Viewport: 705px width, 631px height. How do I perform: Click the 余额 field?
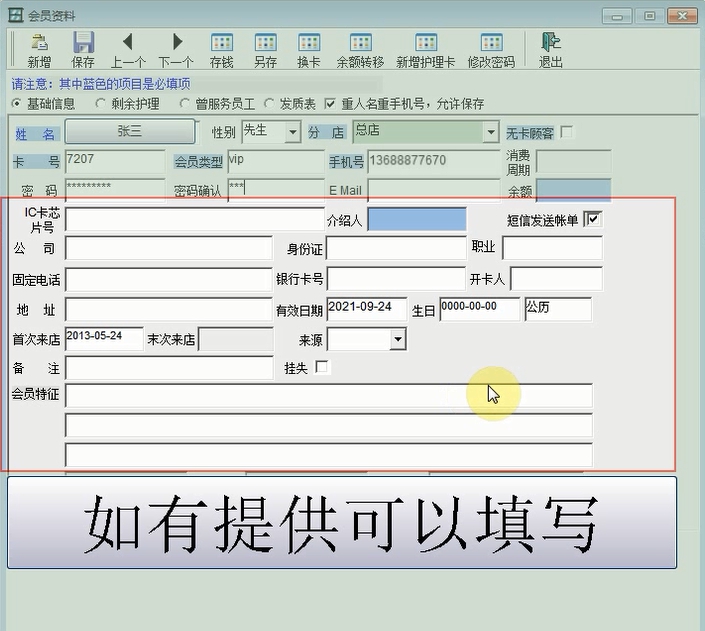click(x=573, y=189)
